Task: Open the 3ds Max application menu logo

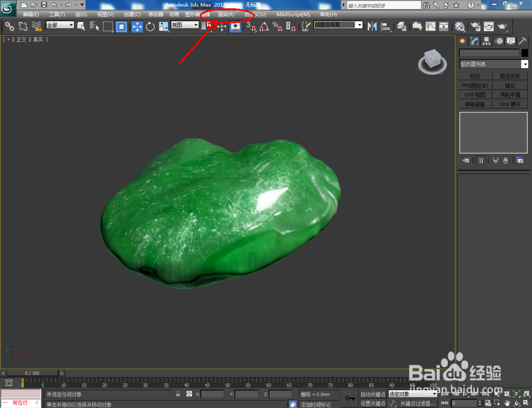Action: [x=8, y=9]
